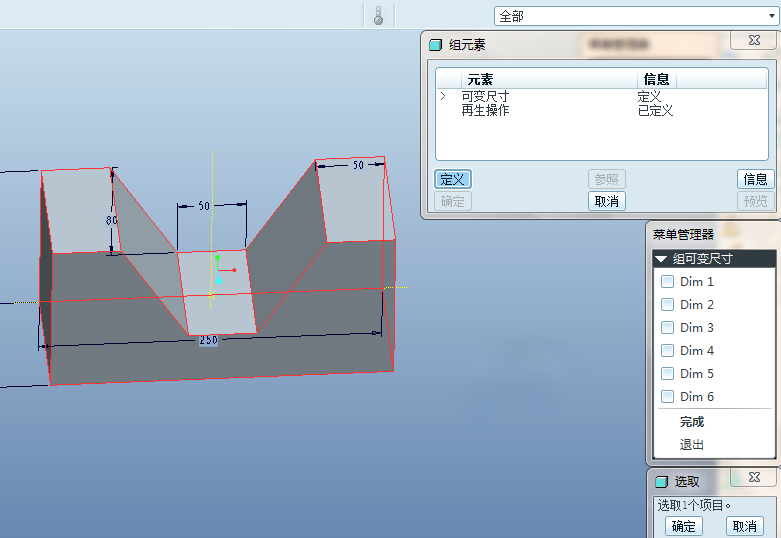
Task: Click the 选取 dialog title icon
Action: click(x=661, y=482)
